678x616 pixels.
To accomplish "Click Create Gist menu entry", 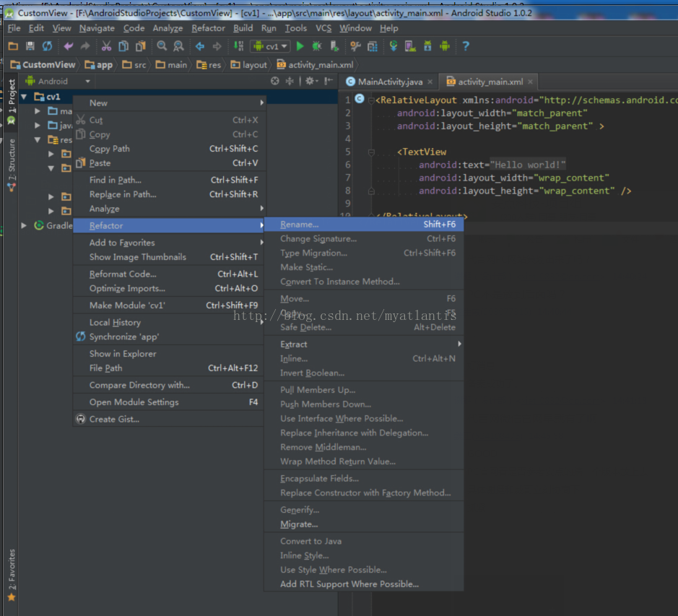I will [x=169, y=419].
